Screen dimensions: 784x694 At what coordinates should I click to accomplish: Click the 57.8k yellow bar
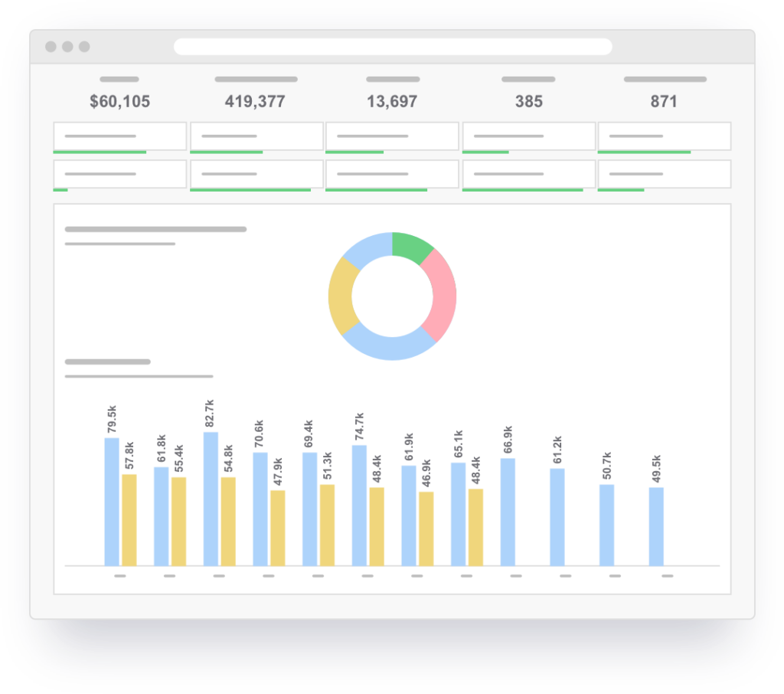129,517
